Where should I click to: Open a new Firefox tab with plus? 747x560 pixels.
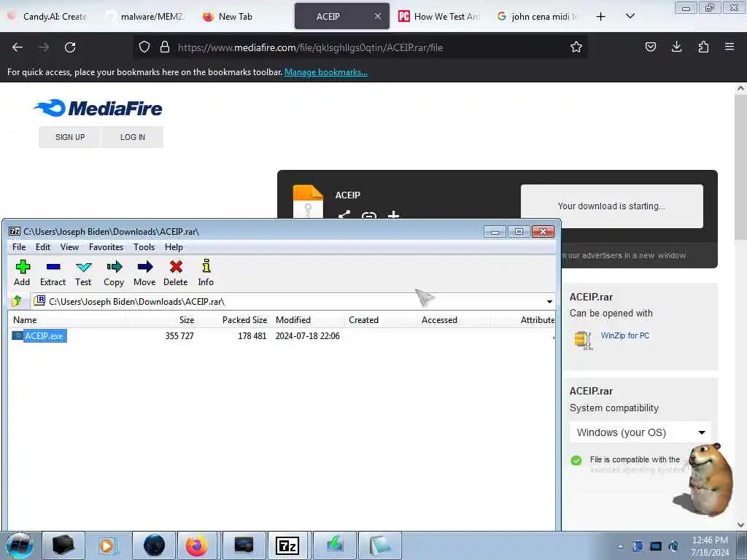[x=601, y=17]
